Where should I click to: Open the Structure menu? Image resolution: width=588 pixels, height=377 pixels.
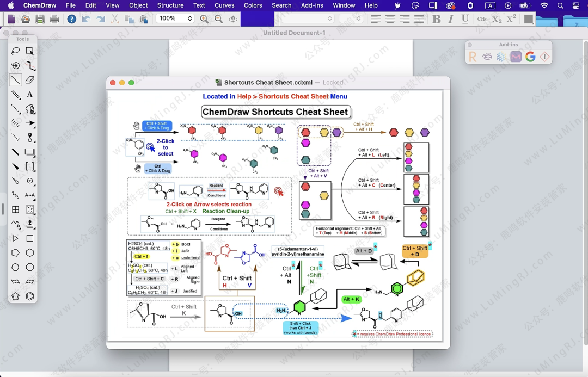(x=170, y=5)
